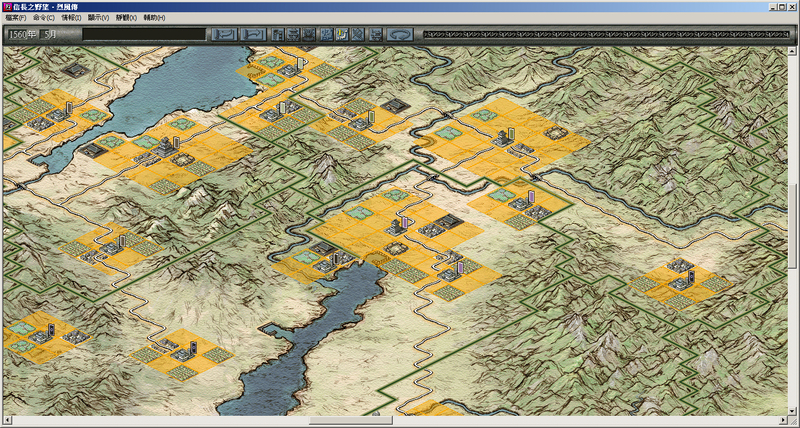
Task: Click the right-pointing scroll arrow toolbar button
Action: coord(254,34)
